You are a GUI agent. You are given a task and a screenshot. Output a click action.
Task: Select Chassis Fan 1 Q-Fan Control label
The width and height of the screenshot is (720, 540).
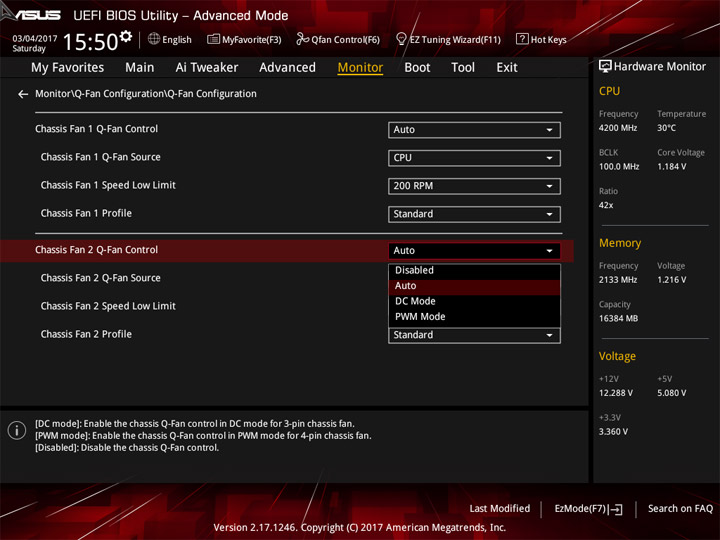[x=96, y=129]
